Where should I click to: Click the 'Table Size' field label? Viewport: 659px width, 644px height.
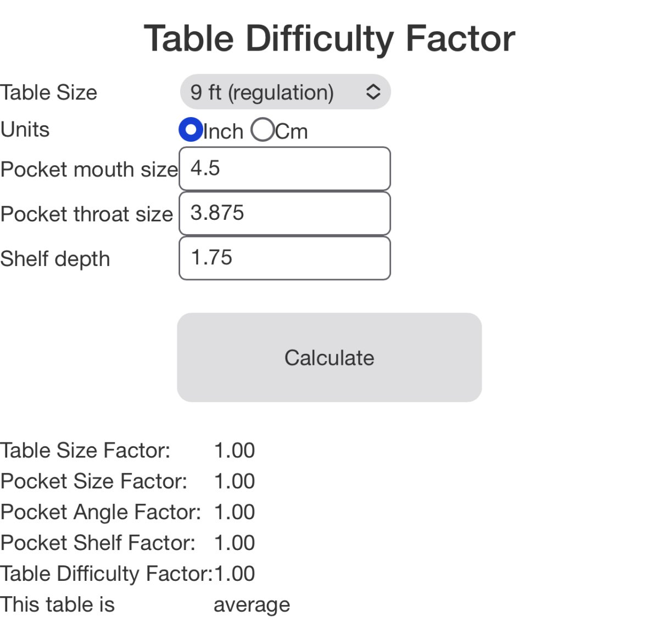(x=49, y=92)
